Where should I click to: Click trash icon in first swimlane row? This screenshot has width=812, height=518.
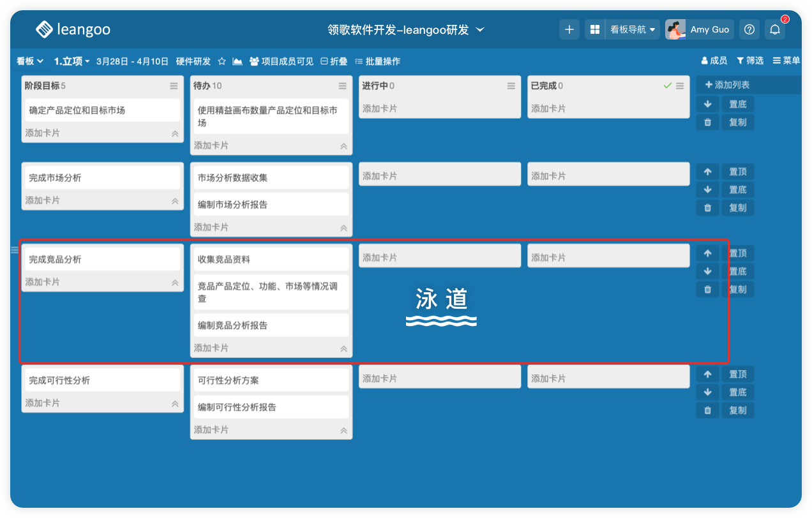(707, 122)
